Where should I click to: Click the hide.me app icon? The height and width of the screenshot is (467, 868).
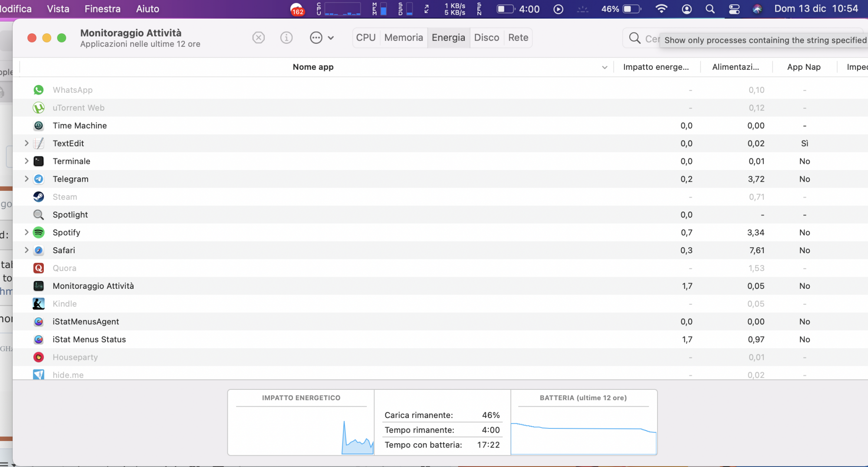pyautogui.click(x=39, y=375)
